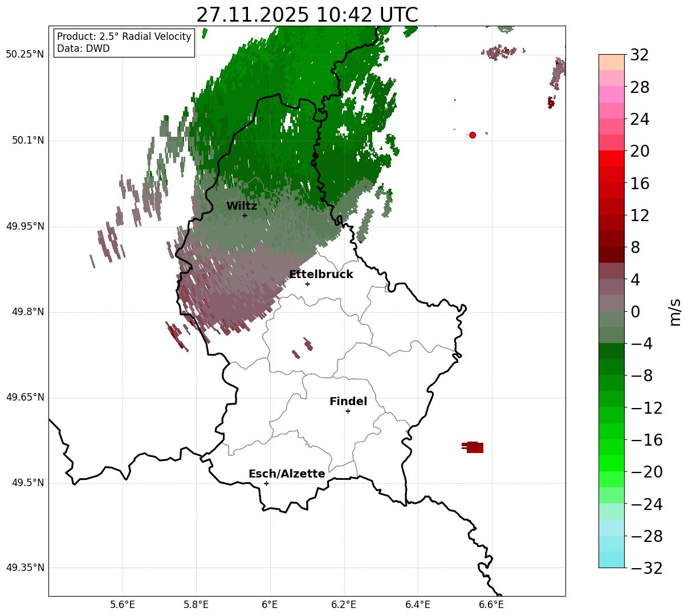This screenshot has height=616, width=688.
Task: Click the colorbar label 24
Action: tap(640, 120)
